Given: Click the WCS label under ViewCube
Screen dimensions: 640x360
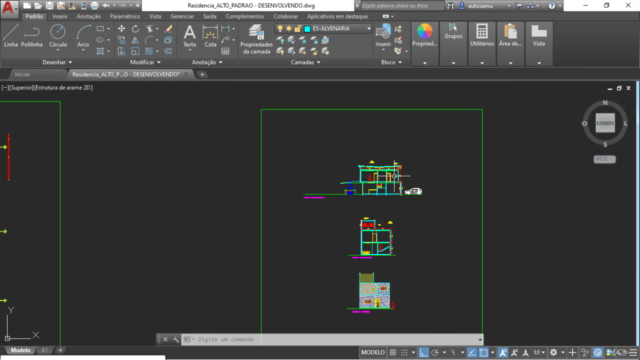Looking at the screenshot, I should (x=604, y=159).
